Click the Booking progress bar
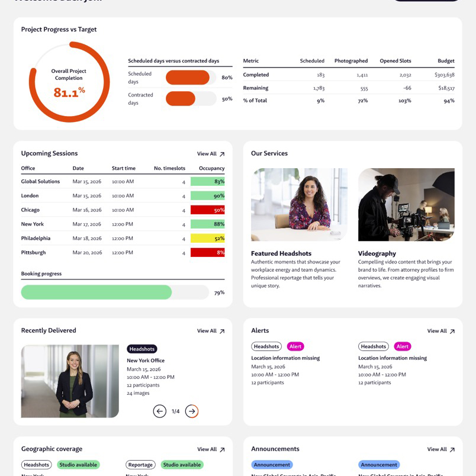 [x=115, y=292]
